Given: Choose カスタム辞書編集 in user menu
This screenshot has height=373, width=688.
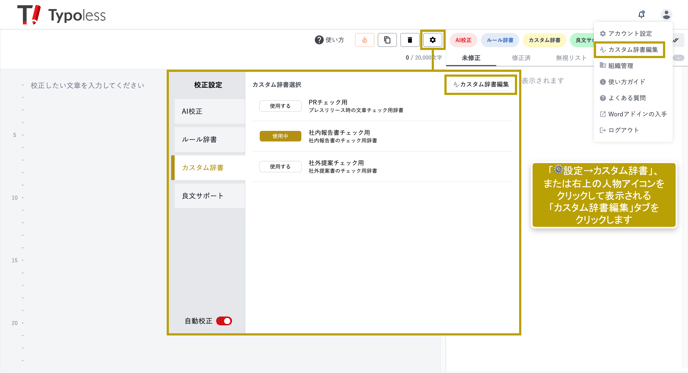Looking at the screenshot, I should 629,50.
